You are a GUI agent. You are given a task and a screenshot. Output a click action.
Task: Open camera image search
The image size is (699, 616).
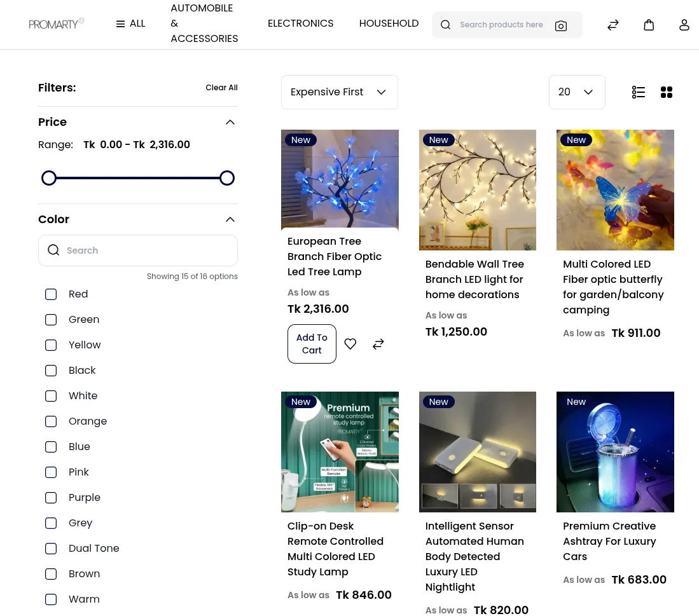click(561, 26)
